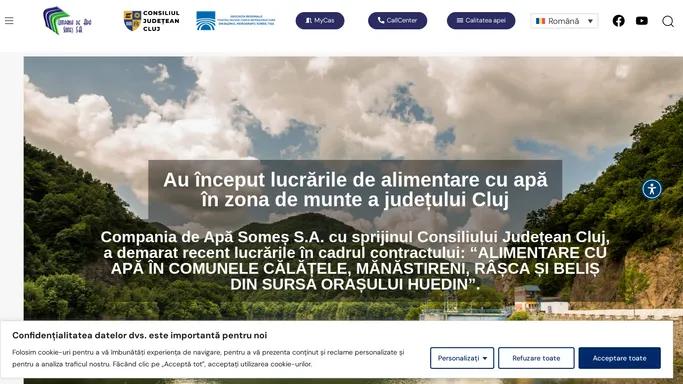Click the flag in the language selector
Viewport: 683px width, 384px height.
541,21
